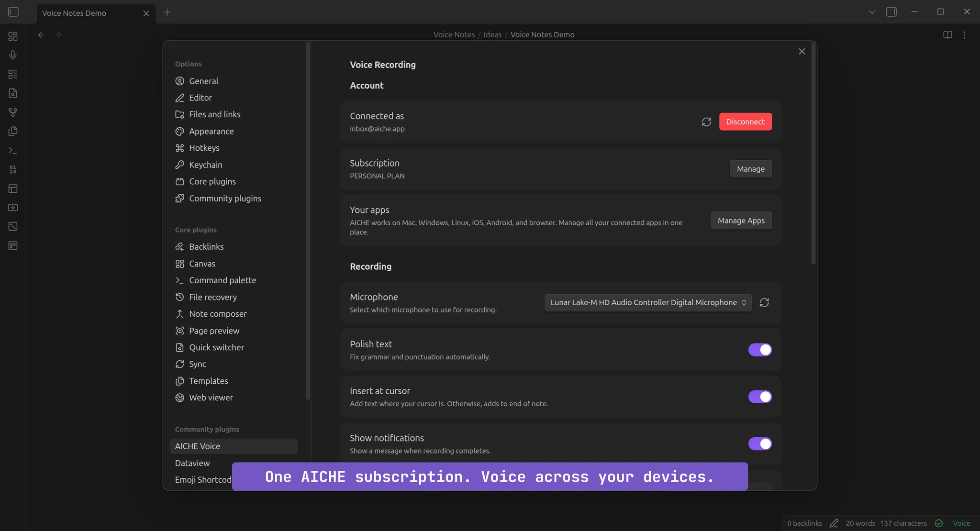Click the pencil edit icon in status bar
This screenshot has width=980, height=531.
tap(834, 523)
